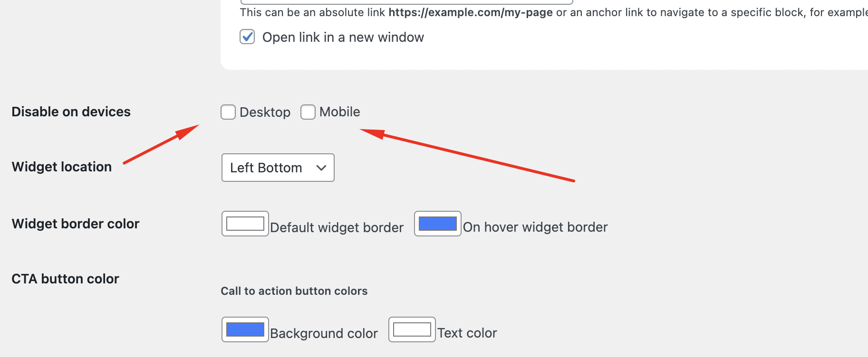Tick the Desktop checkbox
The width and height of the screenshot is (868, 357).
point(228,112)
